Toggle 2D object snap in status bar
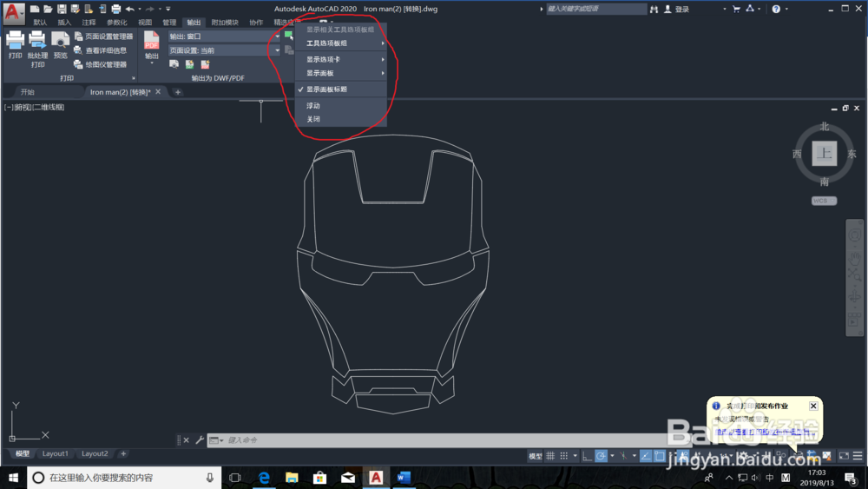Viewport: 868px width, 489px height. pos(660,456)
